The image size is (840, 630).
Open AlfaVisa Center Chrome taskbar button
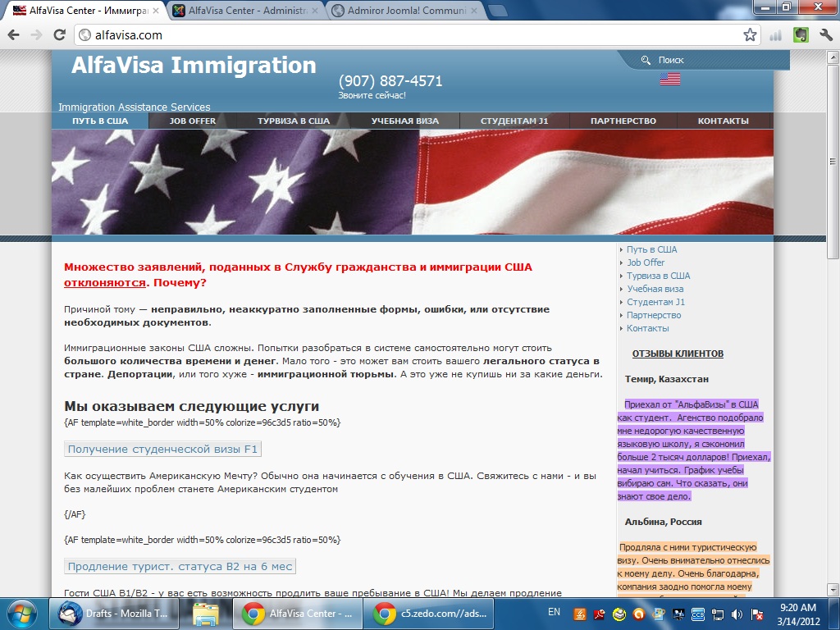coord(298,614)
